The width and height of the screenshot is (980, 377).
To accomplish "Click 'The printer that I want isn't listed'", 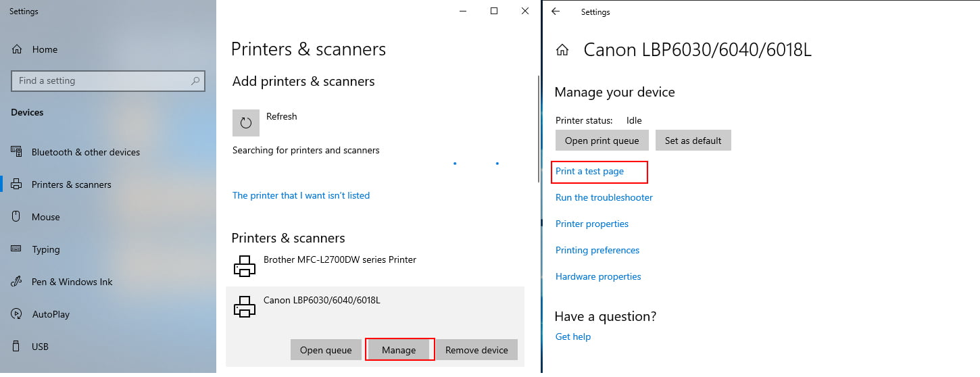I will point(301,195).
